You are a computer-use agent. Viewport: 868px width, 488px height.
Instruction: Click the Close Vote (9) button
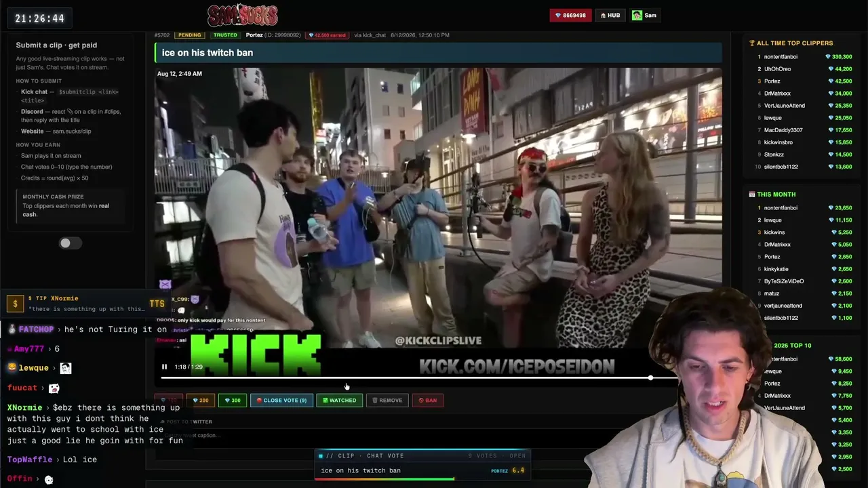[281, 401]
